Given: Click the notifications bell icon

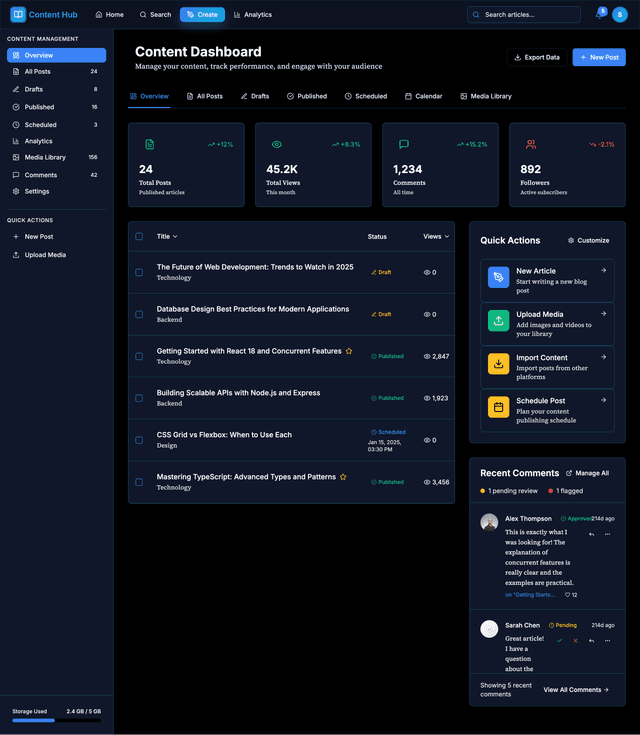Looking at the screenshot, I should (599, 15).
